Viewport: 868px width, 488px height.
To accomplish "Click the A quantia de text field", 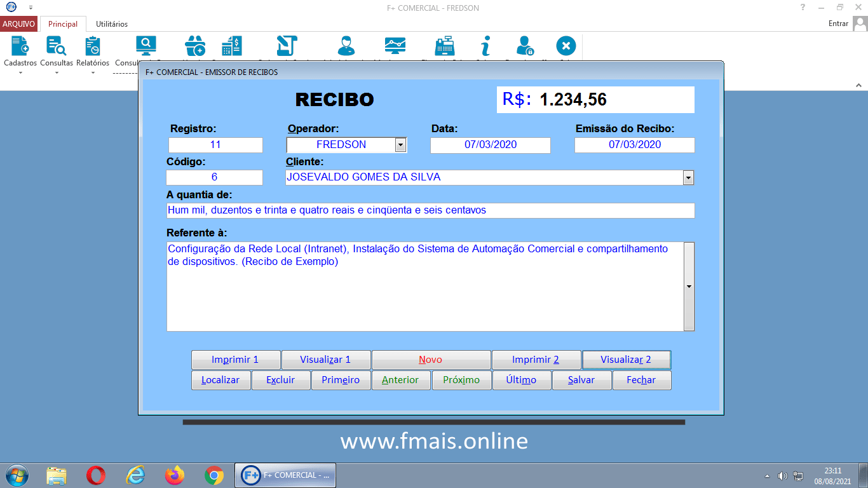I will (430, 210).
